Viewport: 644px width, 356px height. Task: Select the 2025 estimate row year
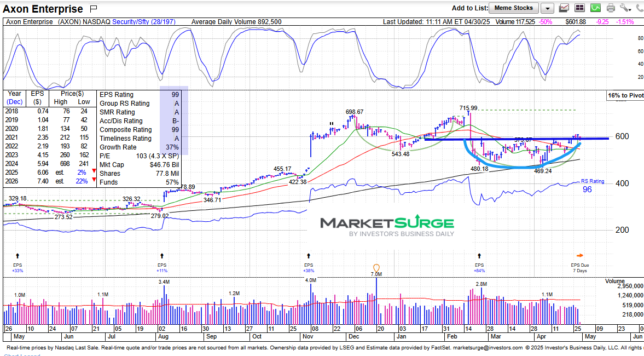pos(11,172)
